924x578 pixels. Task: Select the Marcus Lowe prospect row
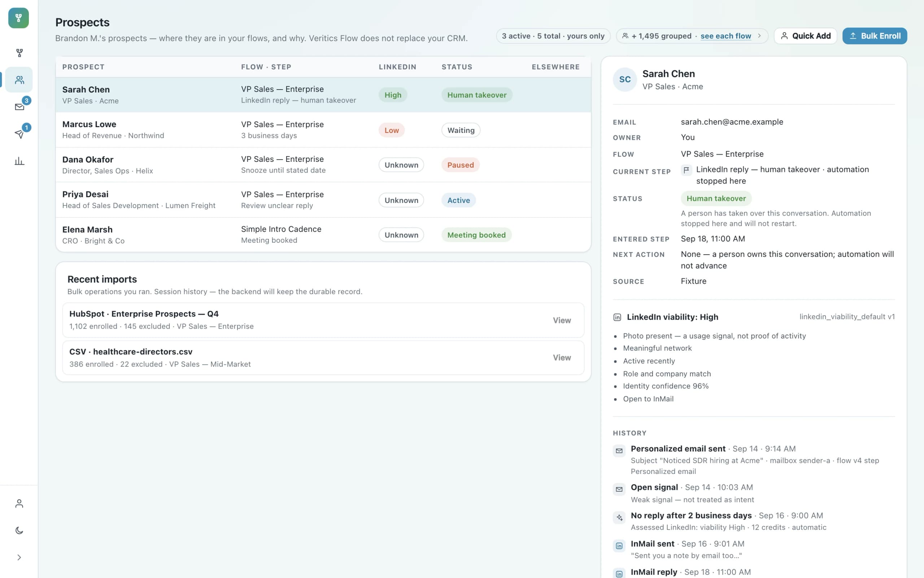[323, 130]
